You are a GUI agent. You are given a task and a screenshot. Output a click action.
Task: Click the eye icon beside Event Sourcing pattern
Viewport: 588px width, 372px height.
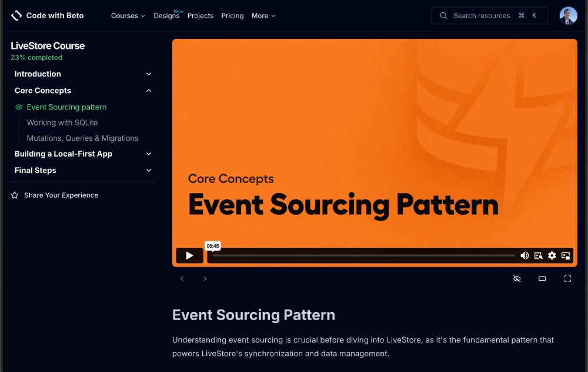coord(19,107)
